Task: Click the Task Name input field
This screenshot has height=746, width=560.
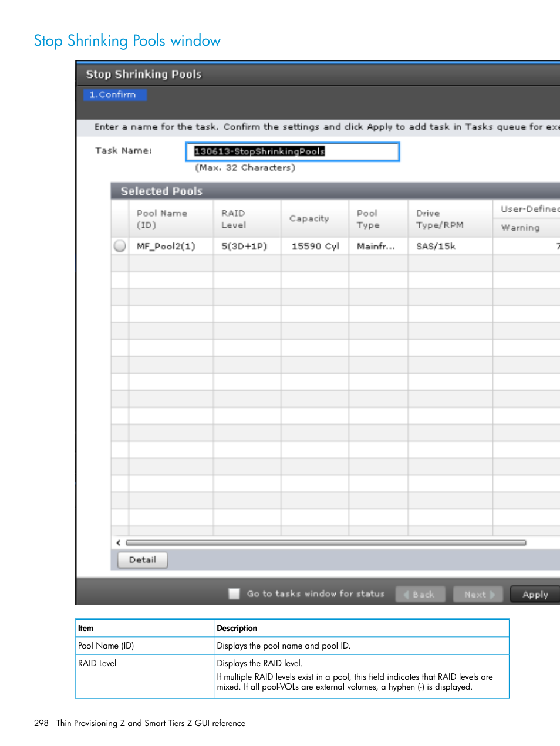Action: [292, 151]
